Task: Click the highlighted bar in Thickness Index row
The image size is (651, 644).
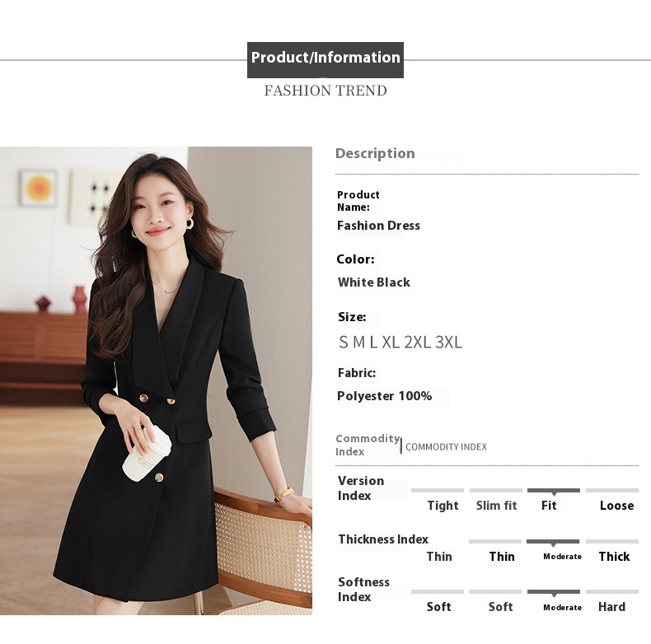Action: [553, 542]
